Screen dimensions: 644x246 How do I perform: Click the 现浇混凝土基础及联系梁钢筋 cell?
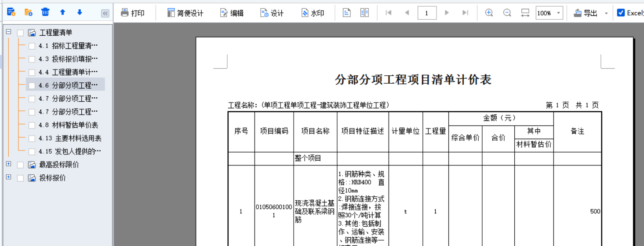pos(315,211)
